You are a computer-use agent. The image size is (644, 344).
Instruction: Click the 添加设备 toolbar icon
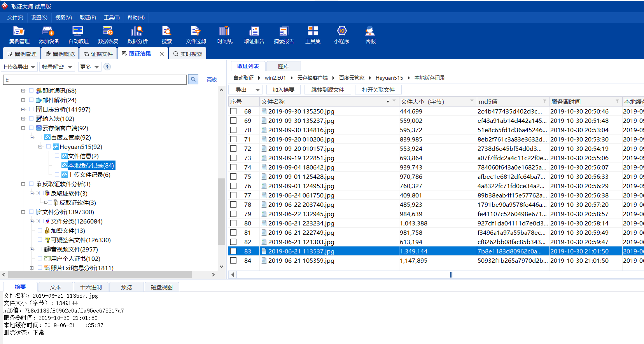click(x=49, y=35)
